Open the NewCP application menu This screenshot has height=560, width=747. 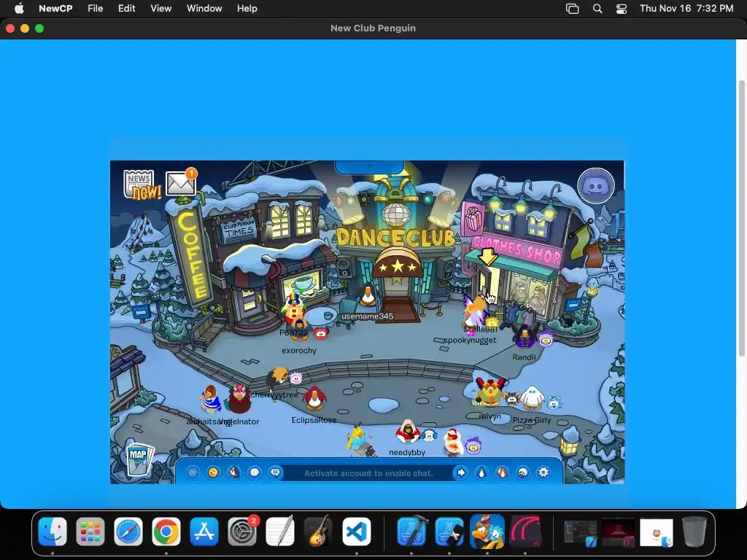coord(55,8)
